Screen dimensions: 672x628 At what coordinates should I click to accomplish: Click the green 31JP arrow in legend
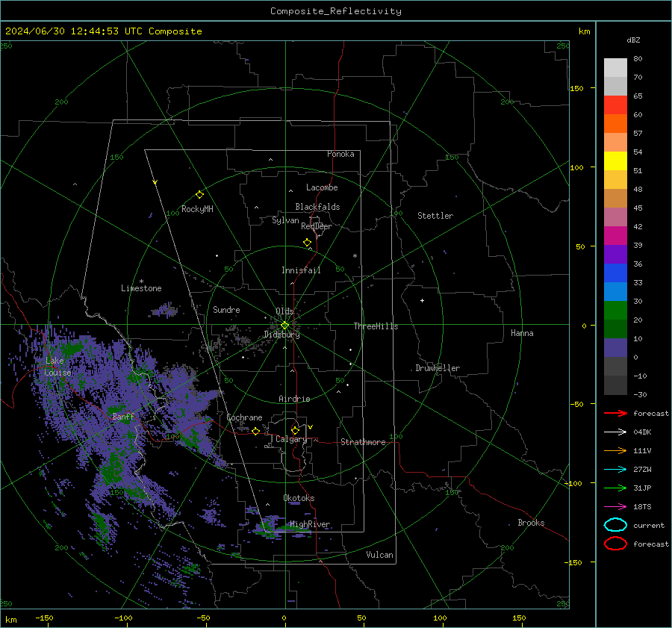click(615, 488)
